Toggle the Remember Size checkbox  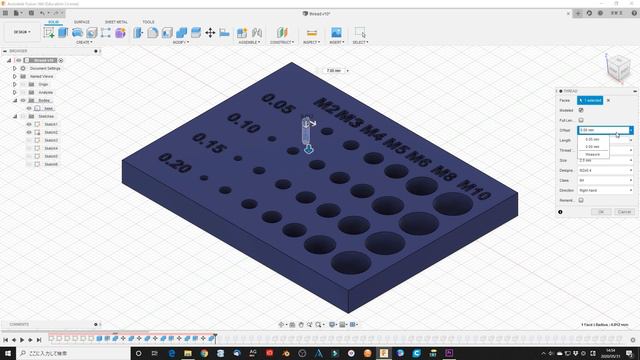[581, 200]
